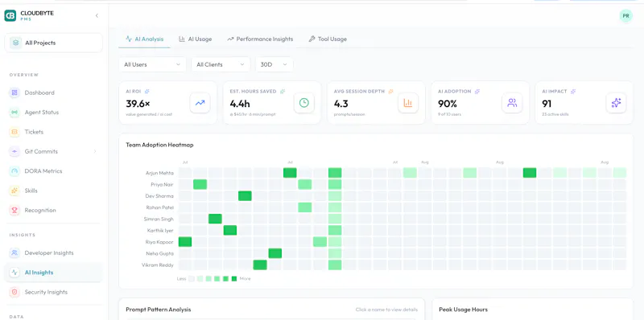Open Skills page
This screenshot has width=644, height=320.
point(31,191)
